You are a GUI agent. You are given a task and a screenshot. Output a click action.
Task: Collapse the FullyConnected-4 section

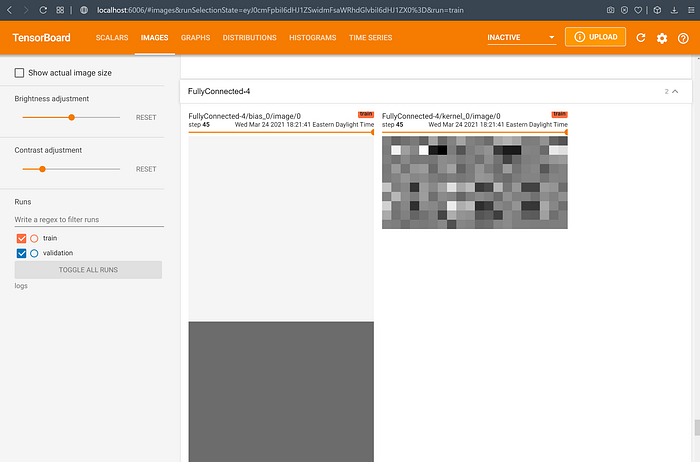pyautogui.click(x=675, y=91)
